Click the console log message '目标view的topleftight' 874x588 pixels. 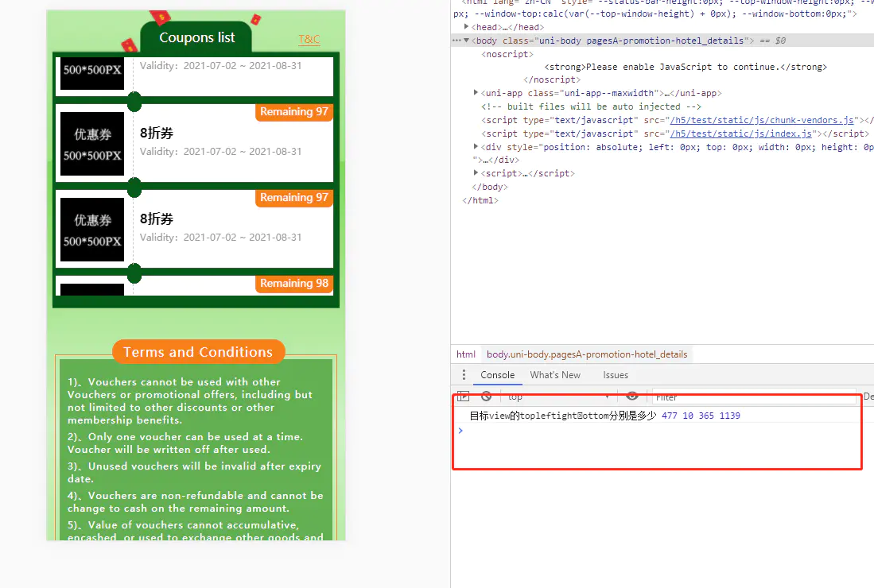click(563, 416)
